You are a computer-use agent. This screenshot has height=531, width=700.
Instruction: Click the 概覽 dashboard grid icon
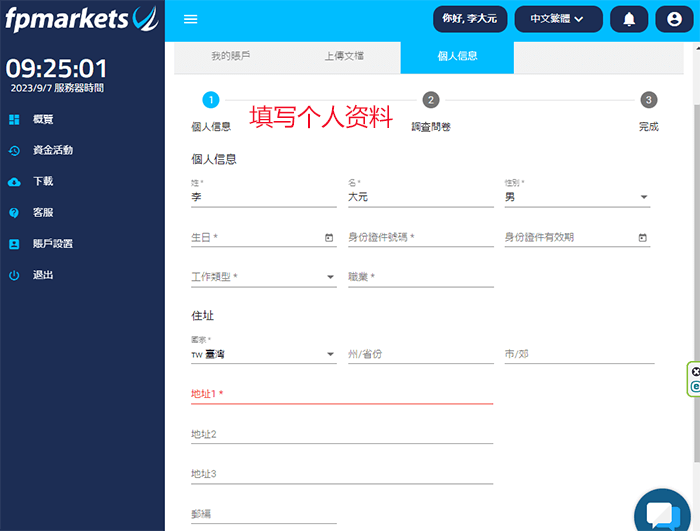tap(14, 119)
